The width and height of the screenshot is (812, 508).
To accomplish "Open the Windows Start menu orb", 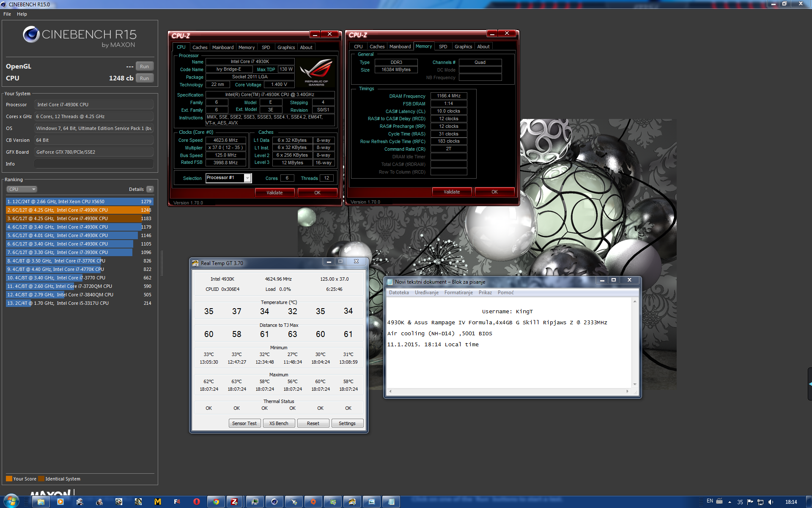I will tap(11, 502).
